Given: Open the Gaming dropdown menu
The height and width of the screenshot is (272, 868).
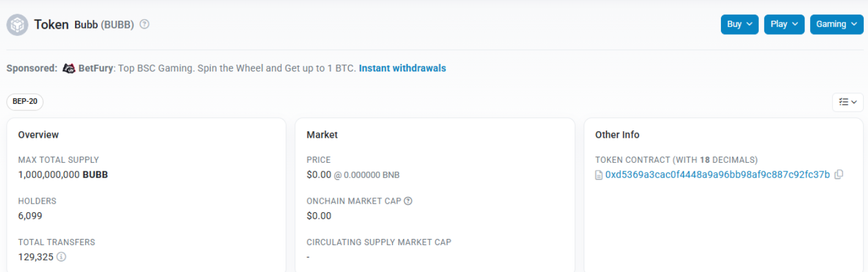Looking at the screenshot, I should point(836,24).
